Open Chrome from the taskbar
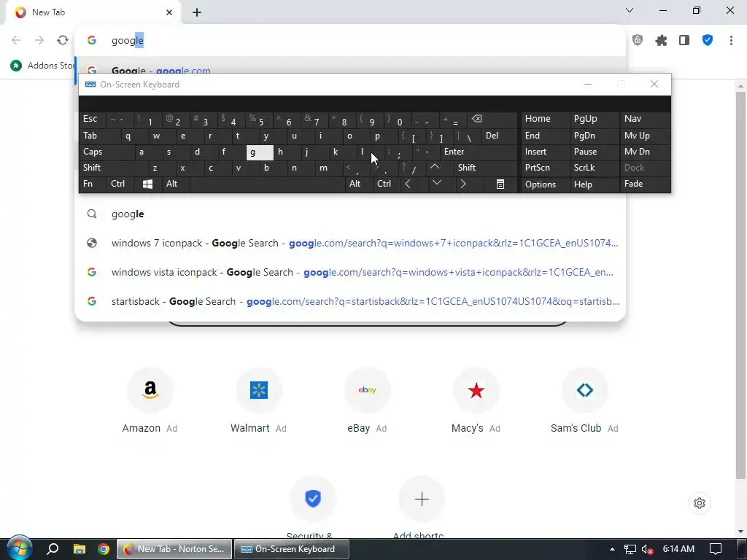The width and height of the screenshot is (747, 560). [104, 549]
